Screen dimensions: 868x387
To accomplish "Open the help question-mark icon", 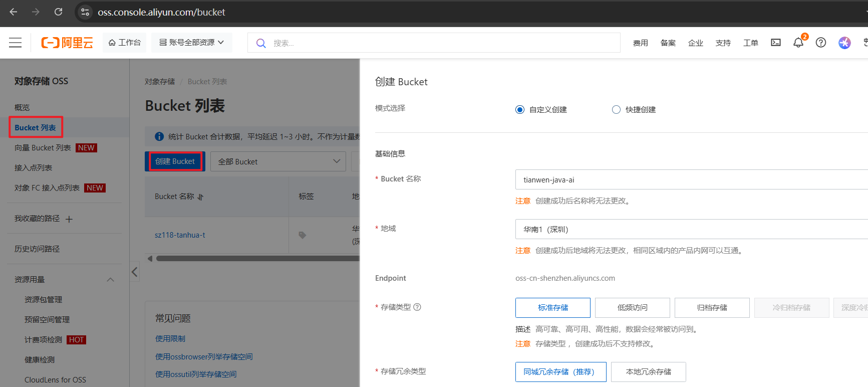I will [821, 43].
